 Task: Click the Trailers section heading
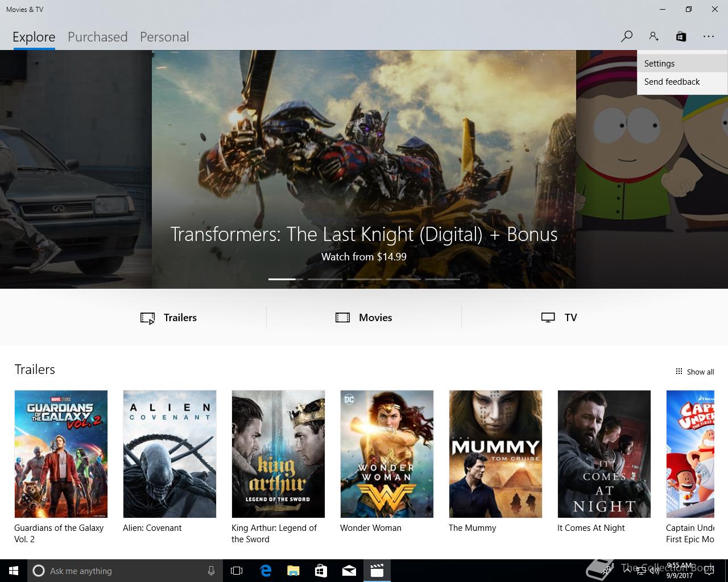click(35, 369)
